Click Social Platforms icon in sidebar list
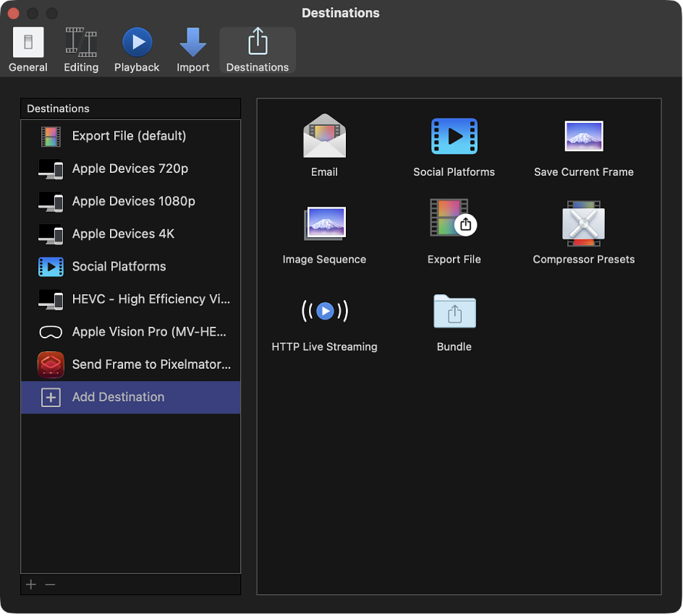 pyautogui.click(x=51, y=267)
